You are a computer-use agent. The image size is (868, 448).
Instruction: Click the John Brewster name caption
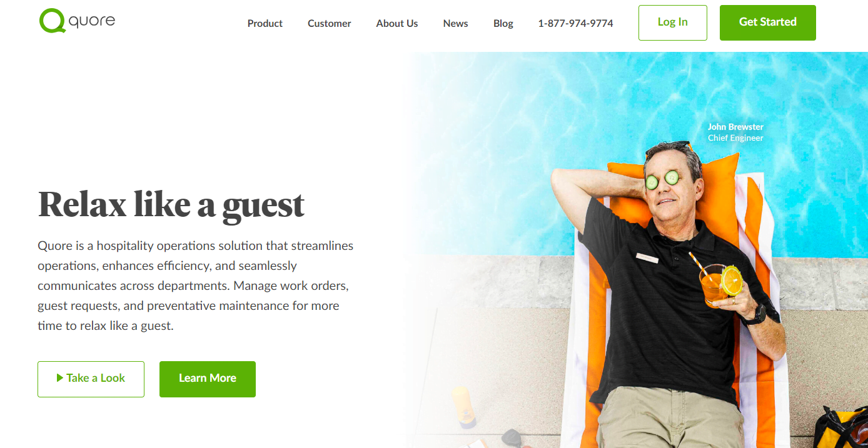[x=735, y=127]
